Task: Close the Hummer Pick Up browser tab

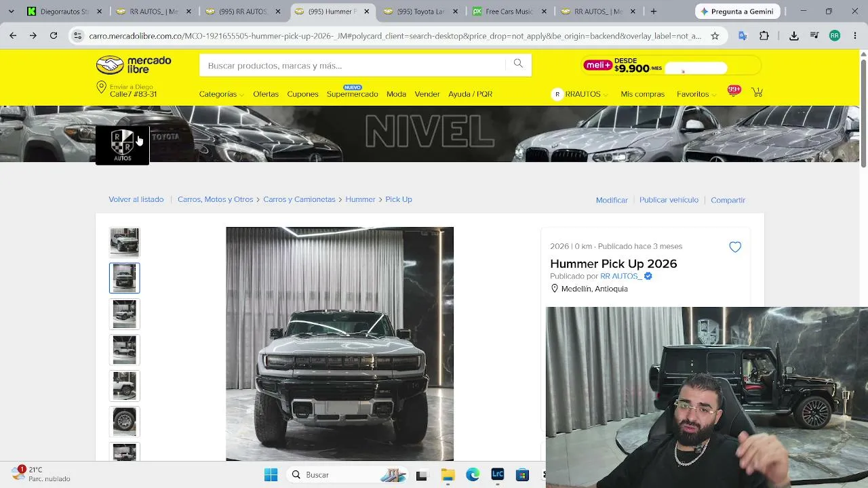Action: (x=367, y=12)
